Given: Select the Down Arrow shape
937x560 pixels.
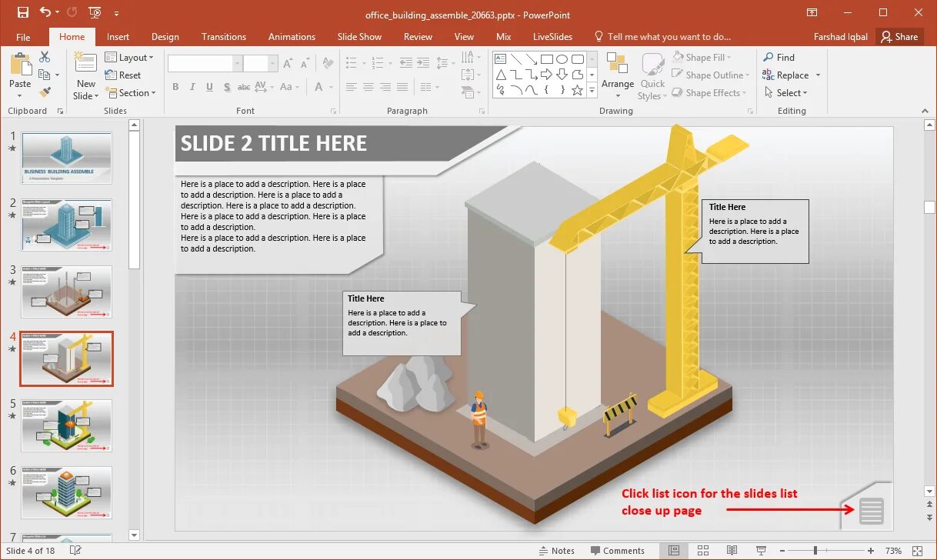Looking at the screenshot, I should pyautogui.click(x=562, y=75).
